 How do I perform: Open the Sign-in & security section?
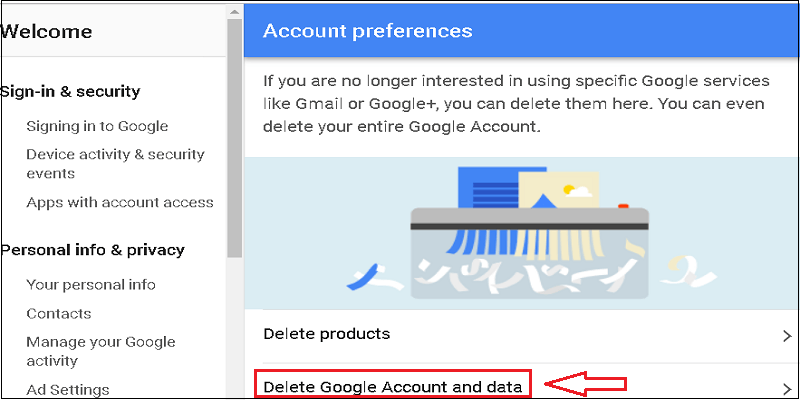[x=70, y=91]
